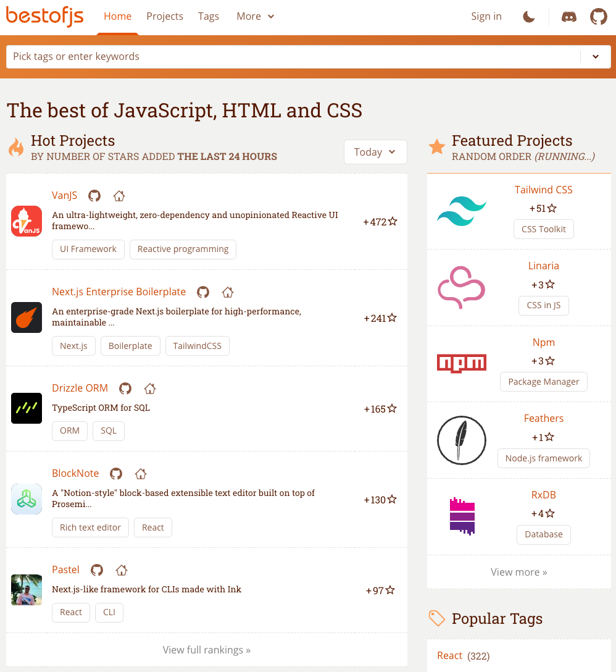The height and width of the screenshot is (672, 616).
Task: Open the Projects page
Action: [x=165, y=16]
